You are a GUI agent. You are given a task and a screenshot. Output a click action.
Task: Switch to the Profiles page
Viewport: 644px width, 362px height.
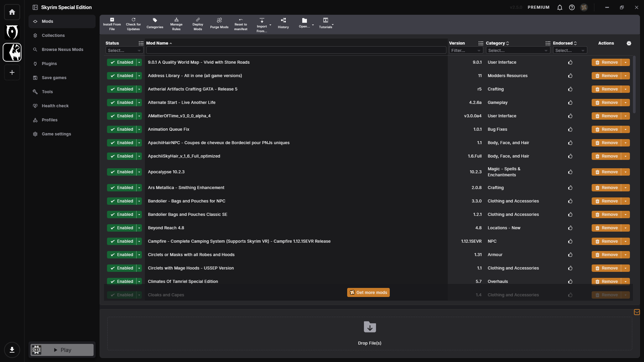point(62,120)
